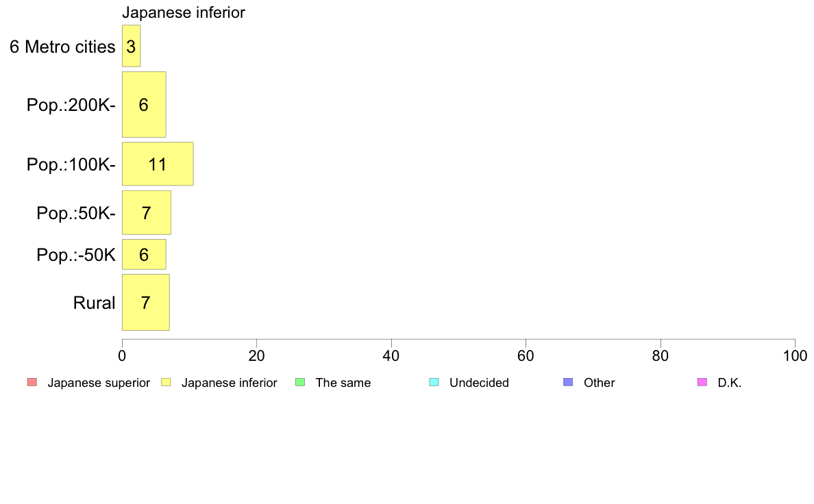This screenshot has width=814, height=504.
Task: Click the magenta D.K. legend swatch
Action: [x=702, y=383]
